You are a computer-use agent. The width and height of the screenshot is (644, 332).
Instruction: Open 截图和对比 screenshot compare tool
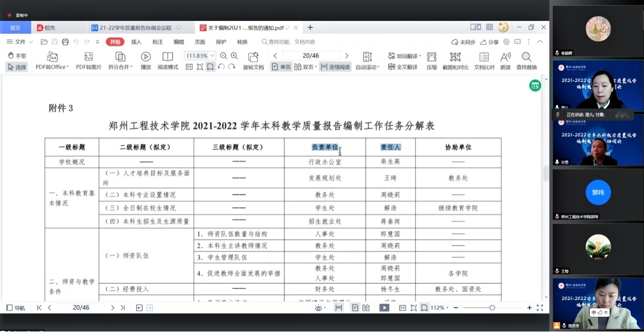click(x=456, y=61)
